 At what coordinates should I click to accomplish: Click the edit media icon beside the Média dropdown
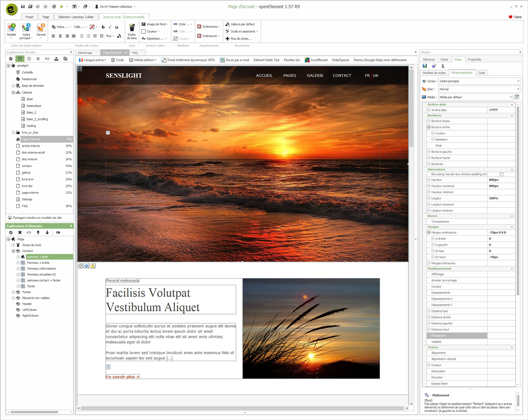(x=517, y=97)
